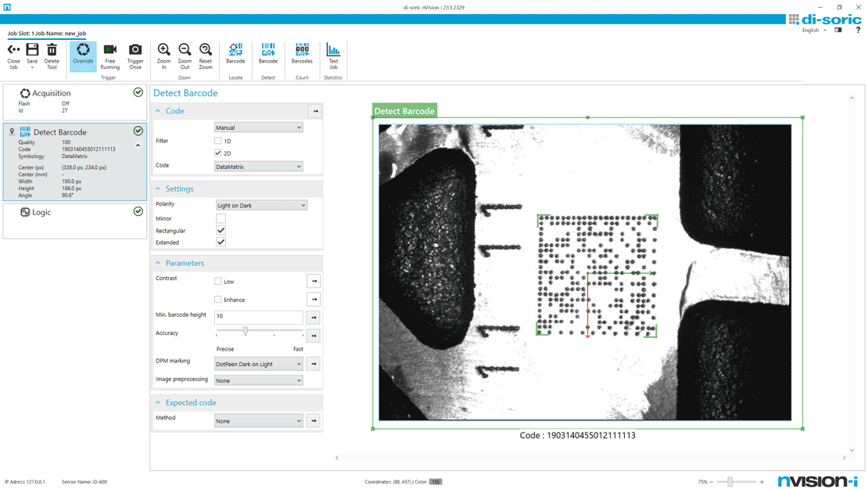
Task: Add the Count Barcodes tool
Action: click(x=302, y=50)
